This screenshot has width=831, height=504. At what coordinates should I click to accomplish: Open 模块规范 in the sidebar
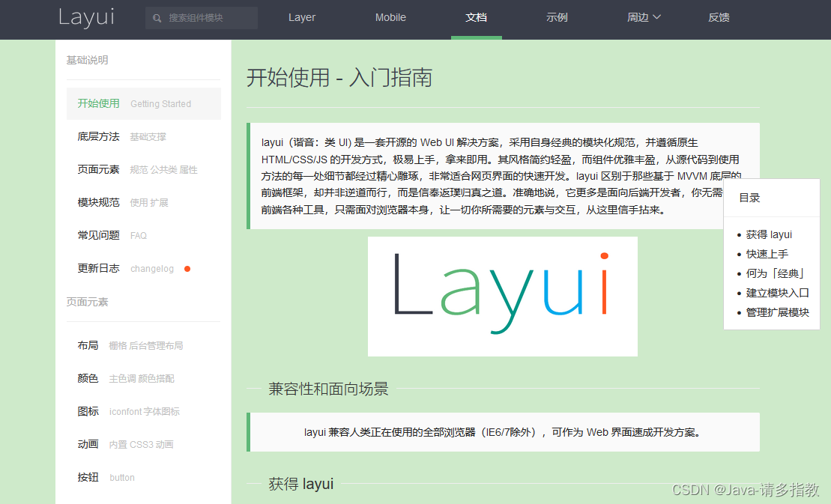pos(98,202)
